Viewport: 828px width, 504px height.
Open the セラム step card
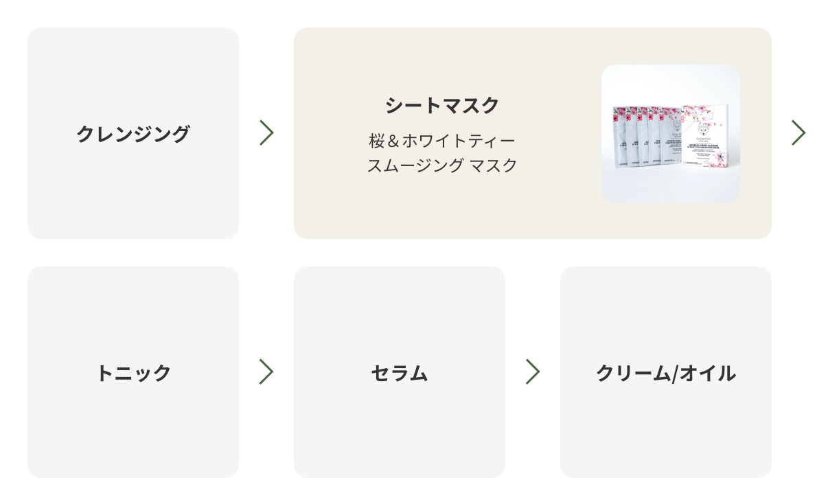(400, 372)
